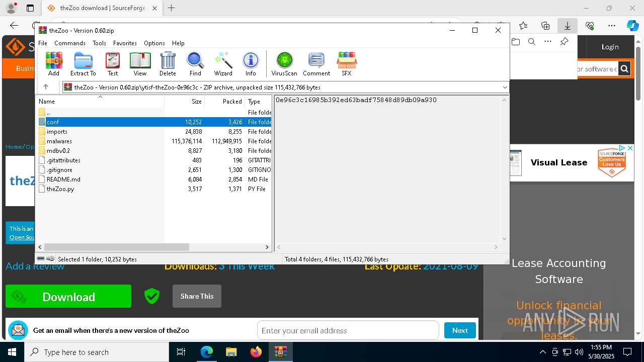Expand the archive path dropdown arrow
The width and height of the screenshot is (644, 362).
point(505,87)
